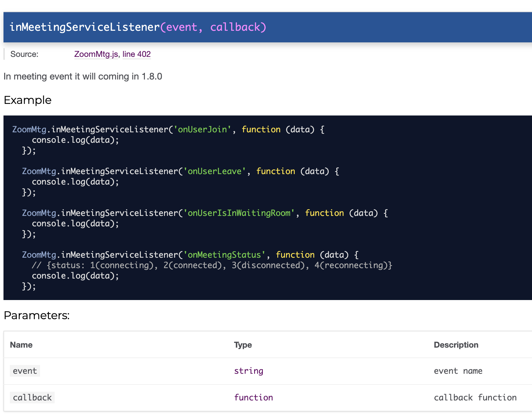Image resolution: width=532 pixels, height=419 pixels.
Task: Click 'ZoomMtg' on the onMeetingStatus code line
Action: (39, 255)
